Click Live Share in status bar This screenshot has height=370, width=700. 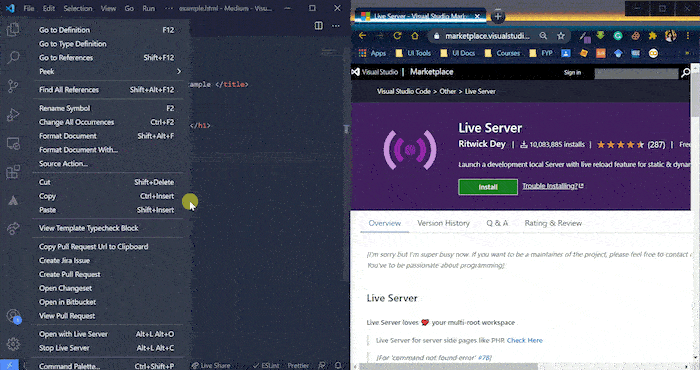point(211,366)
